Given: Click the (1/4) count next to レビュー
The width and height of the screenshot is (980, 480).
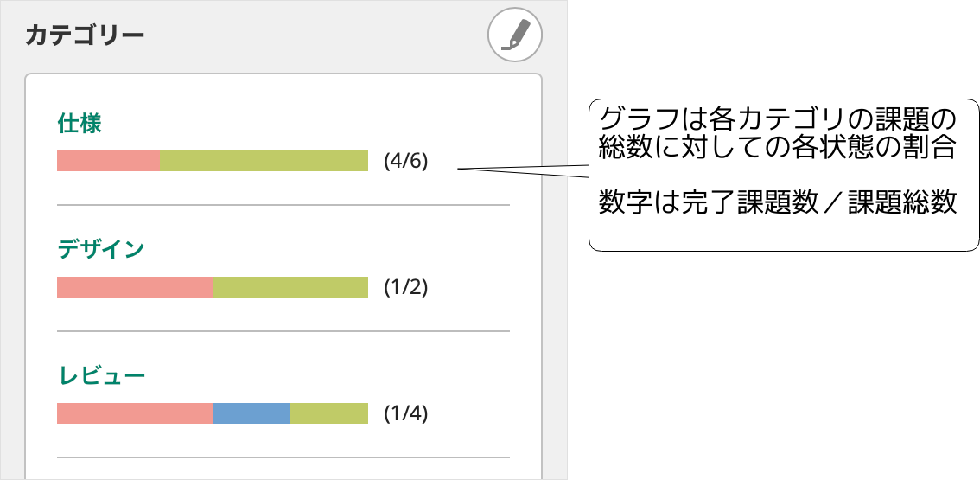Looking at the screenshot, I should tap(405, 413).
